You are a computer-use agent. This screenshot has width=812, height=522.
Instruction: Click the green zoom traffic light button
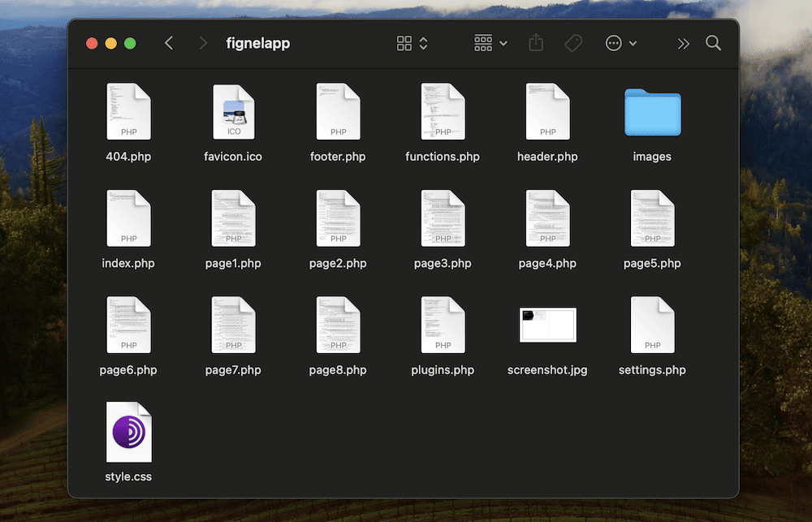(x=131, y=43)
